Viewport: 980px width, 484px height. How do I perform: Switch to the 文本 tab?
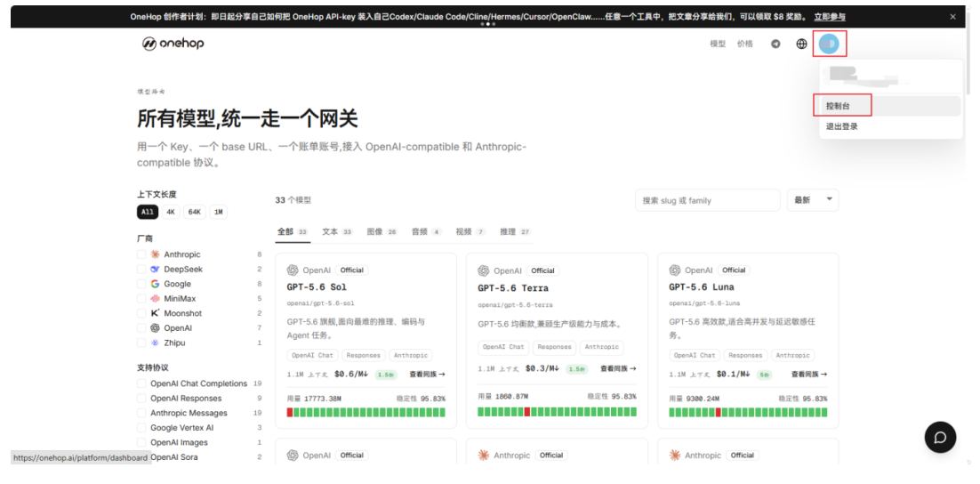[x=338, y=231]
